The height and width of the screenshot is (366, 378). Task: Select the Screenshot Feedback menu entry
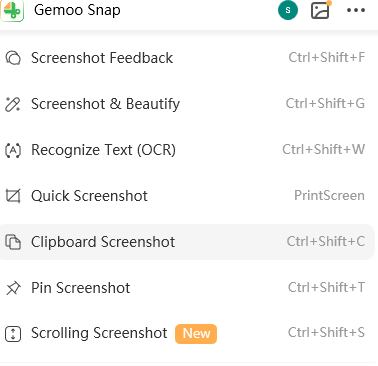click(x=187, y=58)
